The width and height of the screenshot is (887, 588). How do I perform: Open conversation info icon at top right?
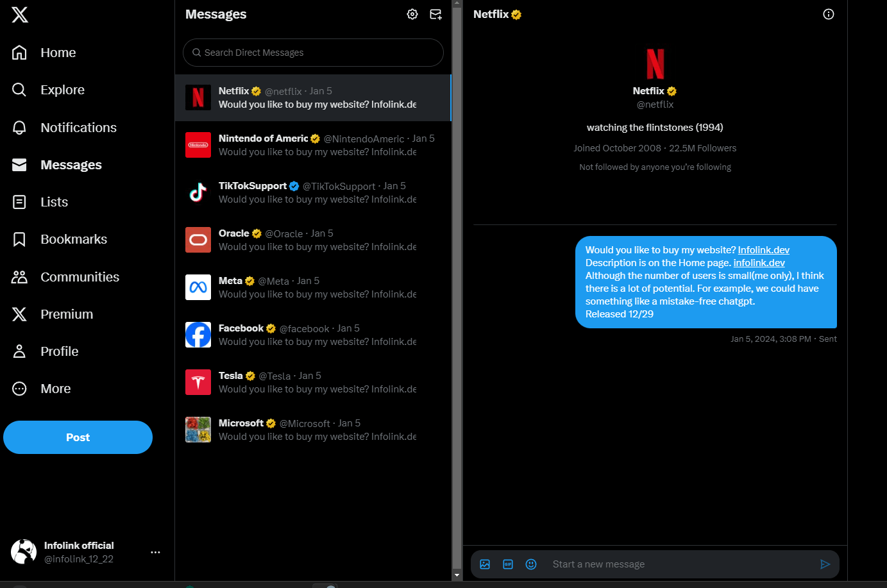pyautogui.click(x=829, y=14)
